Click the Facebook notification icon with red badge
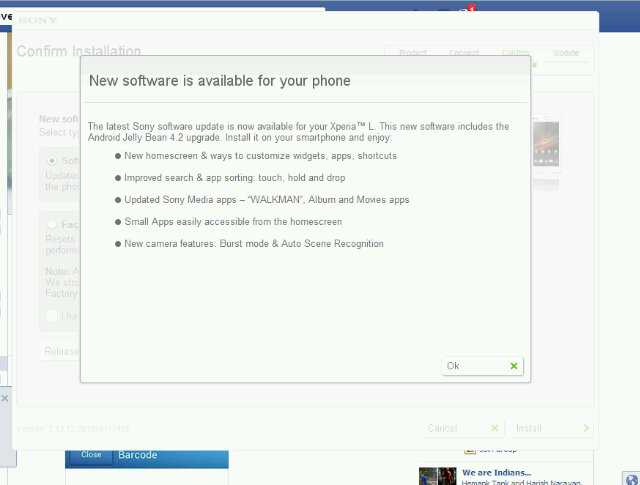 click(465, 10)
